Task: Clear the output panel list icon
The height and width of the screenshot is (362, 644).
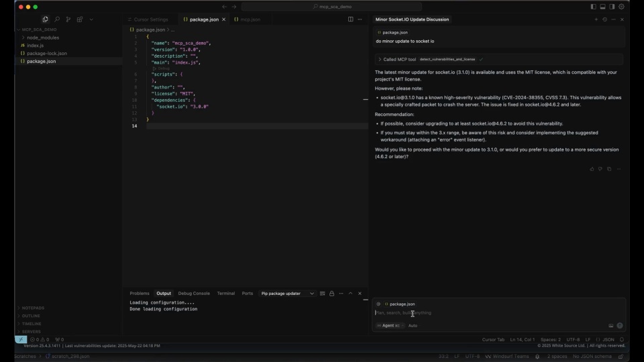Action: click(323, 294)
